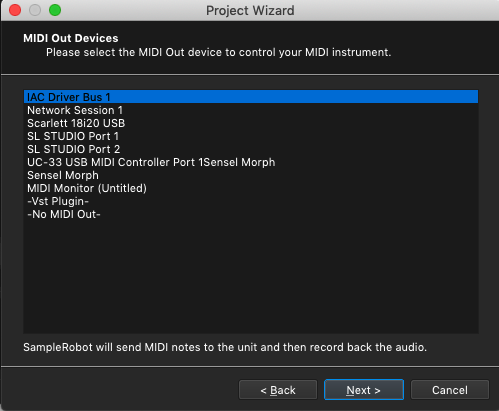Screen dimensions: 499x411
Task: Select IAC Driver Bus 1 device
Action: coord(251,97)
